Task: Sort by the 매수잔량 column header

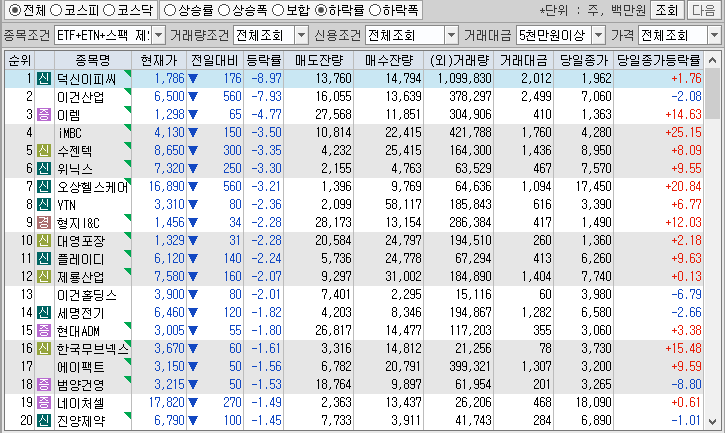Action: pos(389,60)
